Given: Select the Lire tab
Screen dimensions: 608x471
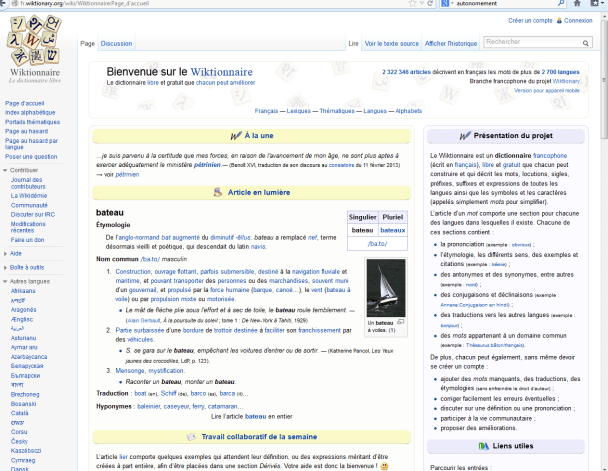Looking at the screenshot, I should click(x=353, y=43).
